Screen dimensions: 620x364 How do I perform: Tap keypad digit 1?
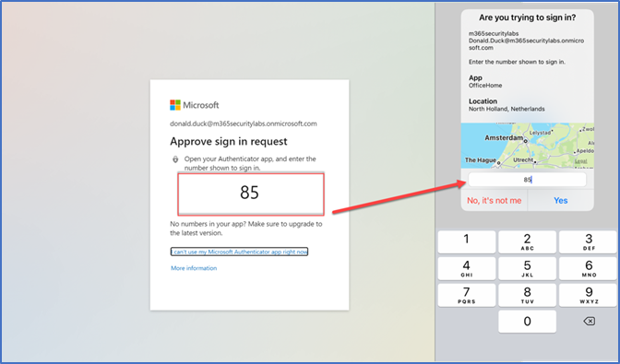(x=467, y=242)
